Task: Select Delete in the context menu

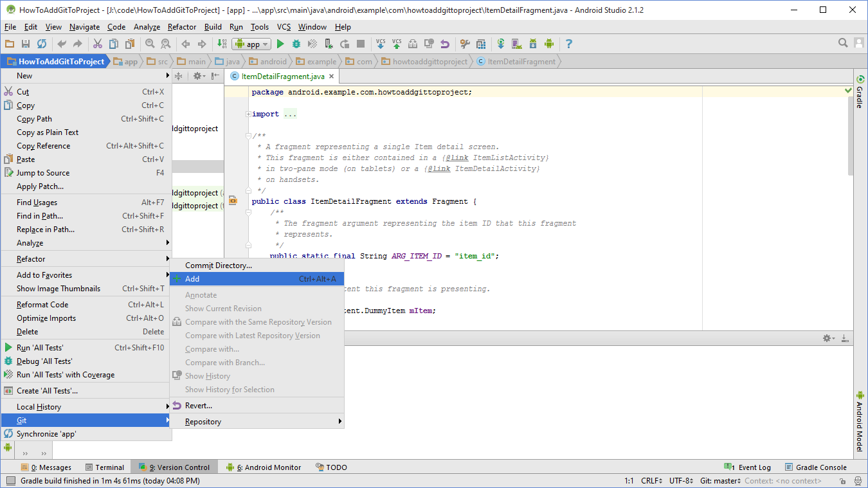Action: point(86,332)
